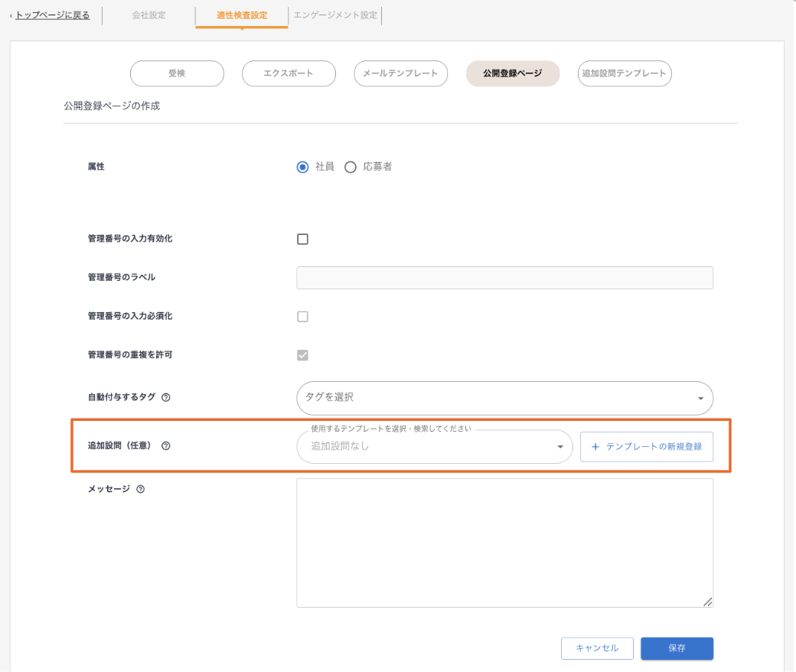
Task: Click the help icon next to 自動付与するタグ
Action: 166,397
